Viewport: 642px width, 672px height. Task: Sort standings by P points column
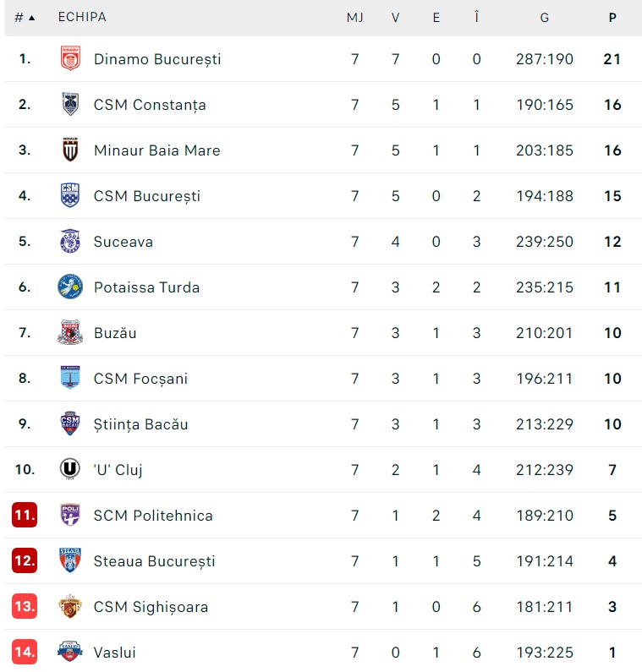(x=612, y=18)
